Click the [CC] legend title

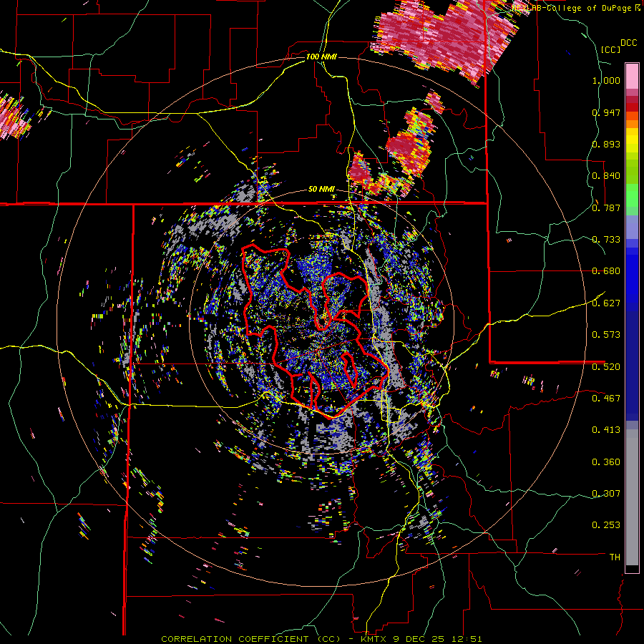pyautogui.click(x=610, y=49)
